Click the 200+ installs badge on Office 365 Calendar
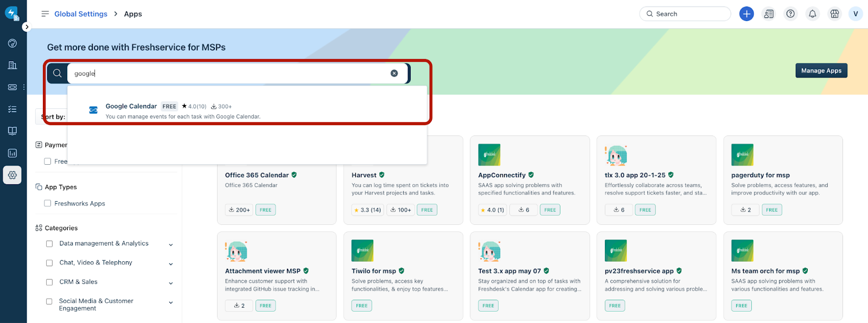Image resolution: width=868 pixels, height=323 pixels. tap(239, 210)
